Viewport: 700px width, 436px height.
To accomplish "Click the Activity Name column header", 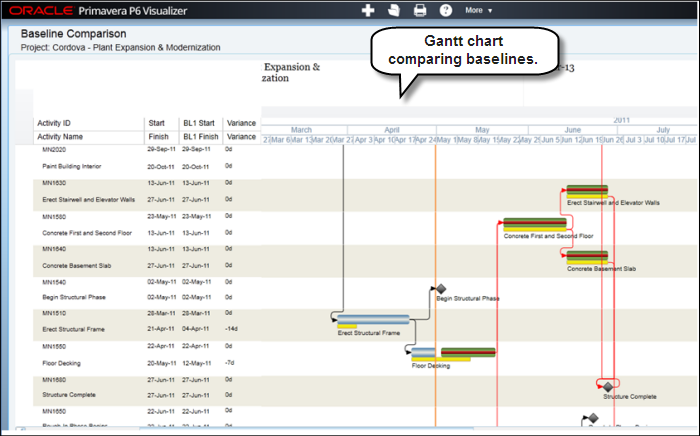I will 60,137.
